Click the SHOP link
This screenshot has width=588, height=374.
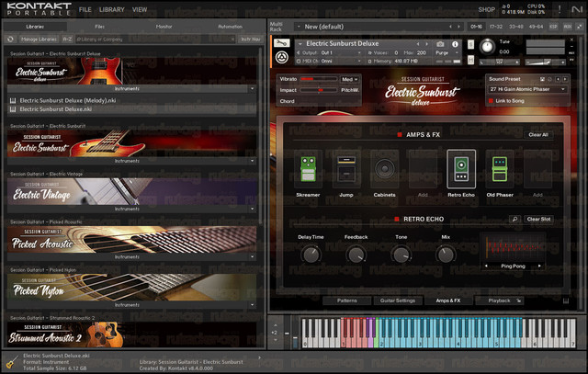(486, 10)
